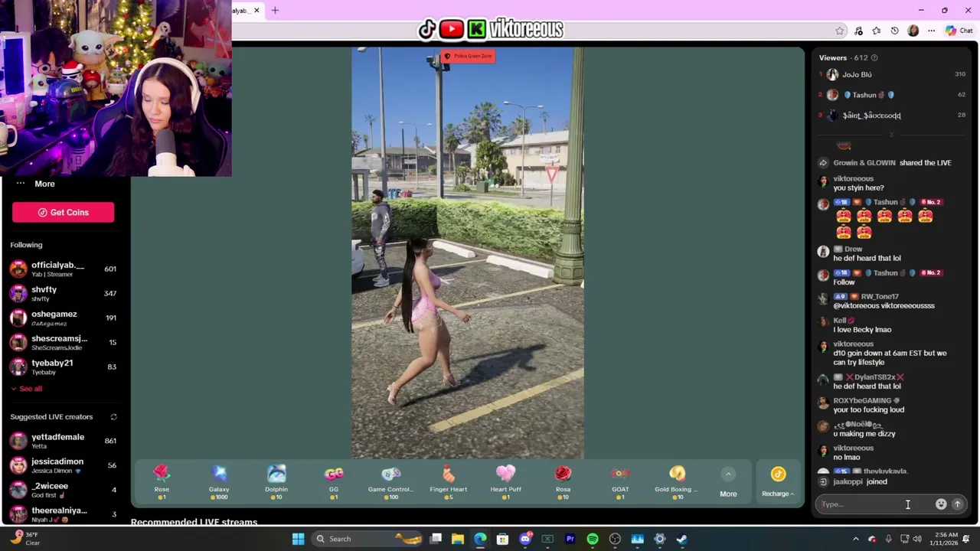Screen dimensions: 980x551
Task: Open Task View from taskbar
Action: pyautogui.click(x=436, y=539)
